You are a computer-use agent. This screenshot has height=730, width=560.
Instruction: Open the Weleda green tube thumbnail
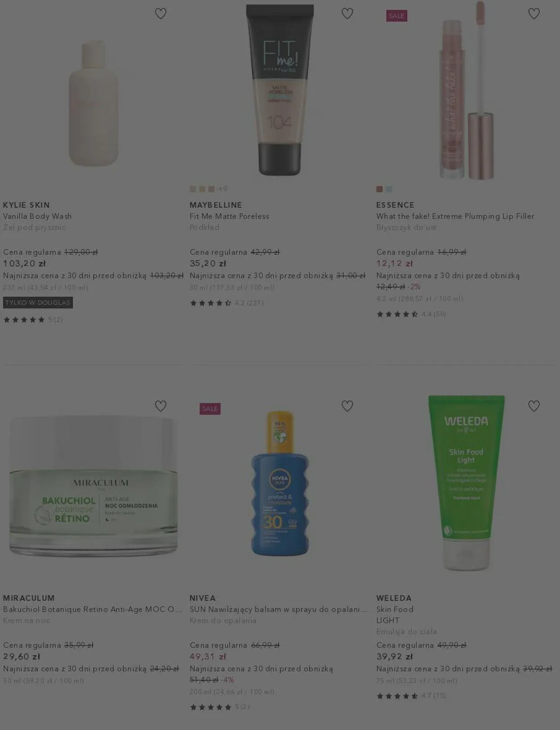point(466,483)
